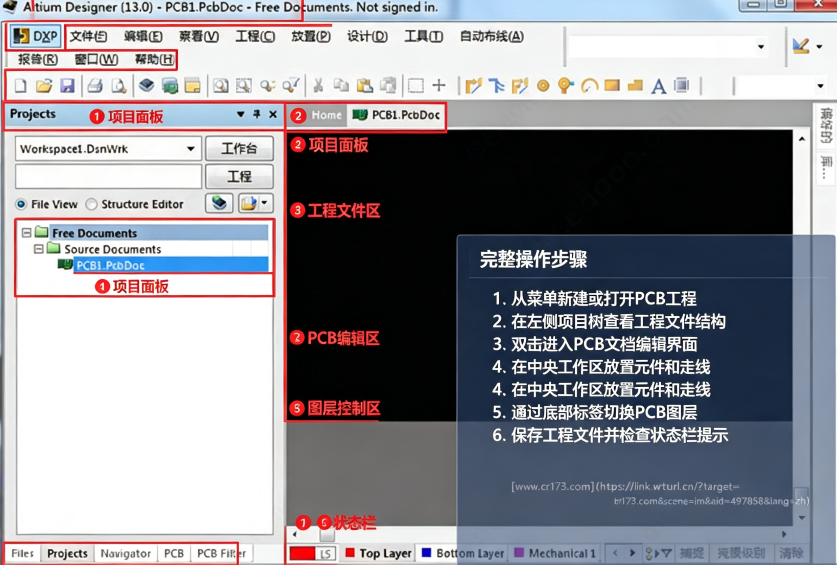
Task: Click the Zoom Area toolbar icon
Action: (244, 85)
